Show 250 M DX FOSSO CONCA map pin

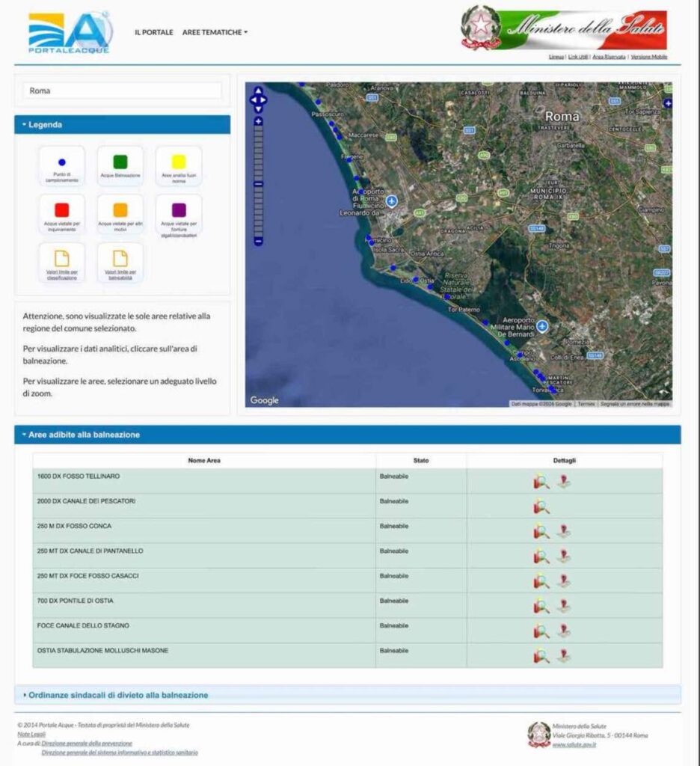point(564,532)
